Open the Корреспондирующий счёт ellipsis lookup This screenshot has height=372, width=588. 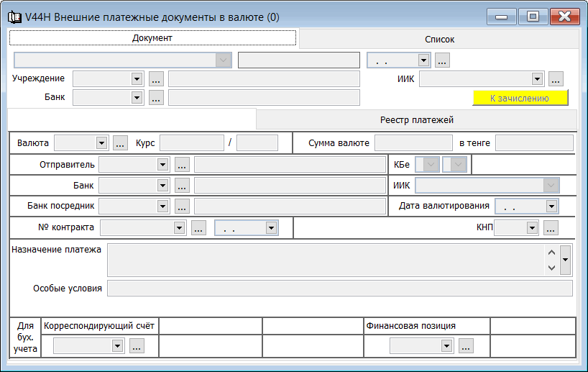[x=136, y=346]
